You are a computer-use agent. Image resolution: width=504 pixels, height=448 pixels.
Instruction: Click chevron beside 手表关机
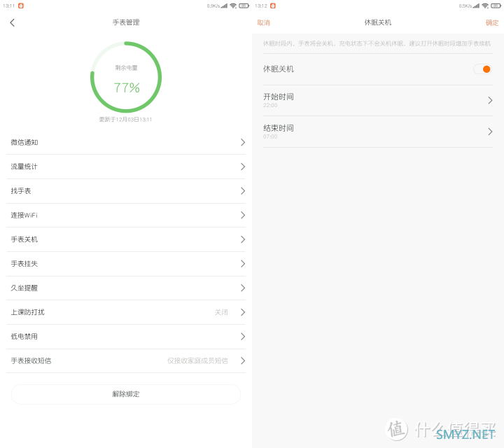pos(243,239)
